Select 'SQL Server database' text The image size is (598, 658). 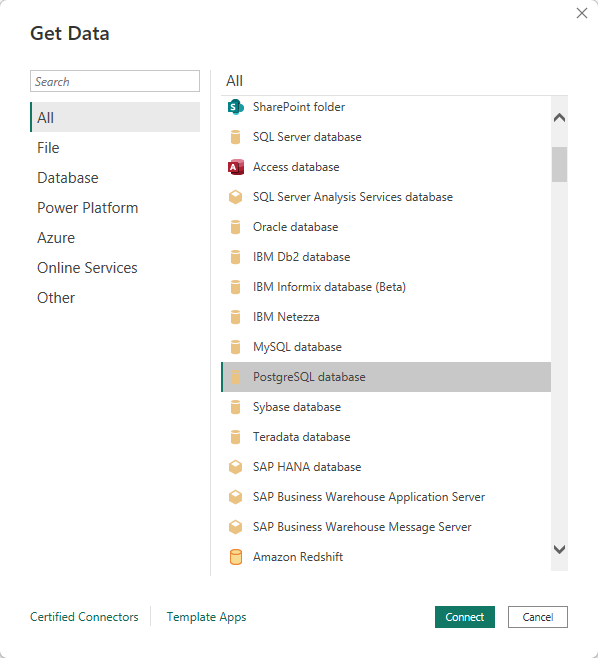click(x=307, y=137)
